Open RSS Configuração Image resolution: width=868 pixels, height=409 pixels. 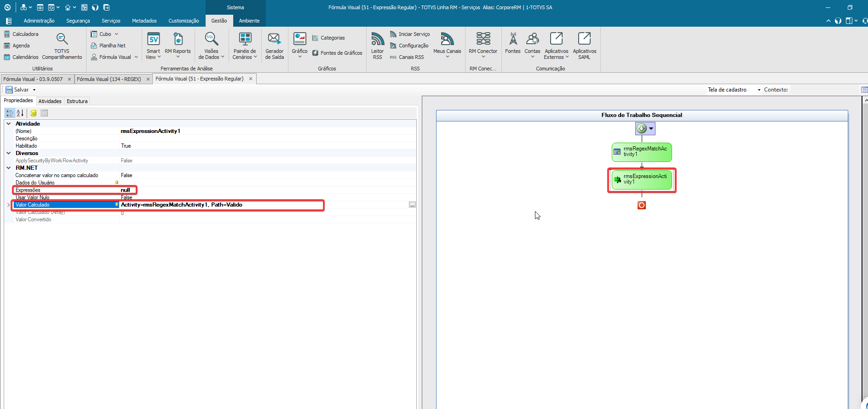click(409, 46)
